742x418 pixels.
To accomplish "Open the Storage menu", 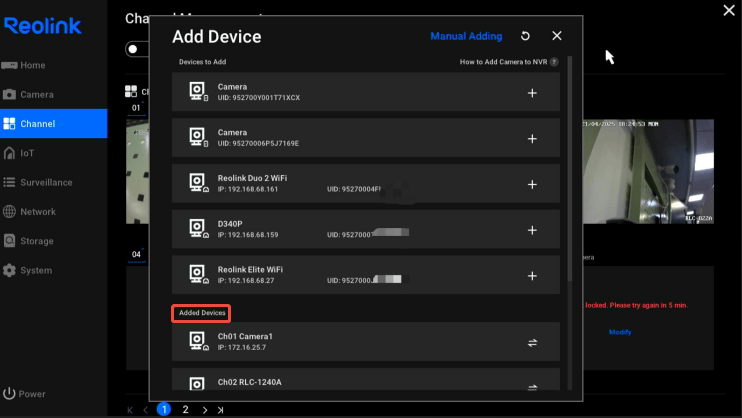I will click(53, 241).
